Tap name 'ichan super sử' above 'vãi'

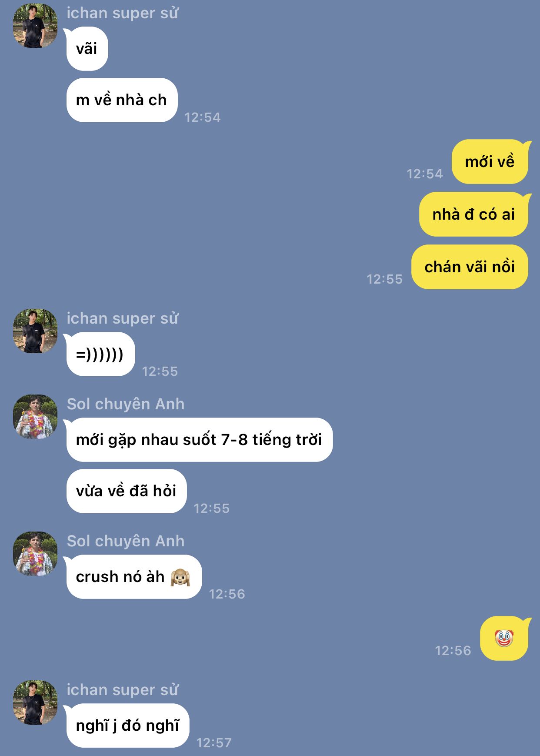[122, 13]
